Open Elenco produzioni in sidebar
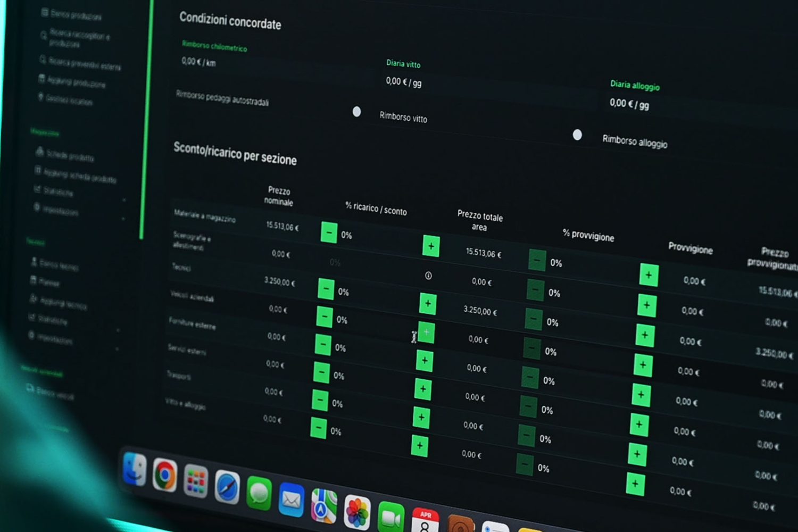The image size is (798, 532). [x=71, y=15]
